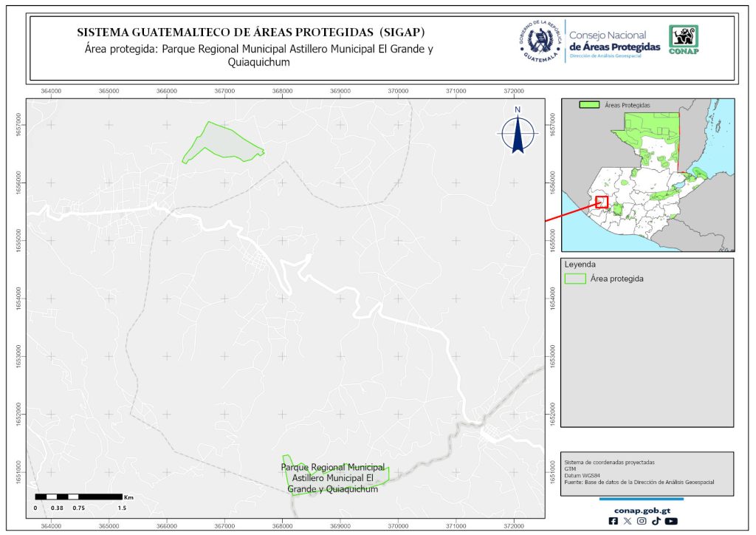Click the north arrow compass
The width and height of the screenshot is (756, 535).
(x=518, y=131)
